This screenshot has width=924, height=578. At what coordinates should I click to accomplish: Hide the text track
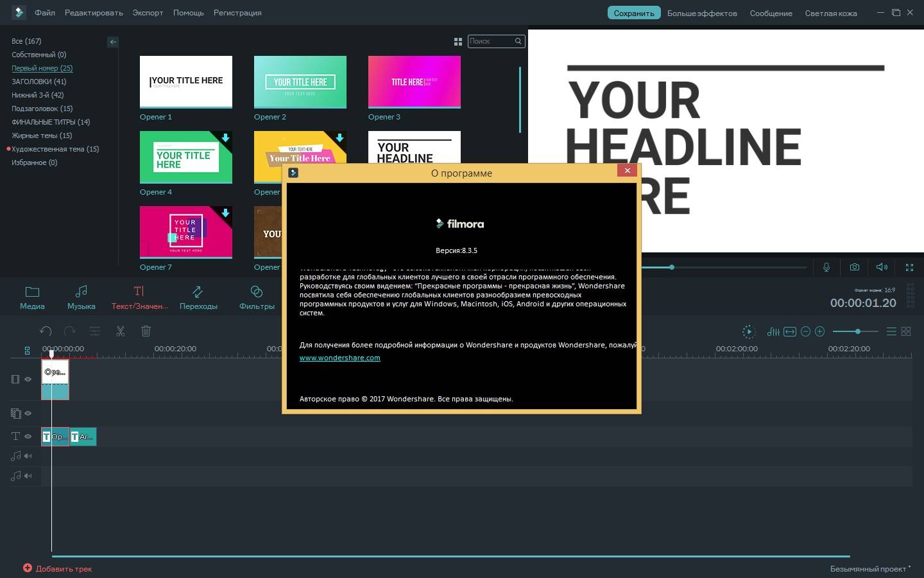click(28, 436)
